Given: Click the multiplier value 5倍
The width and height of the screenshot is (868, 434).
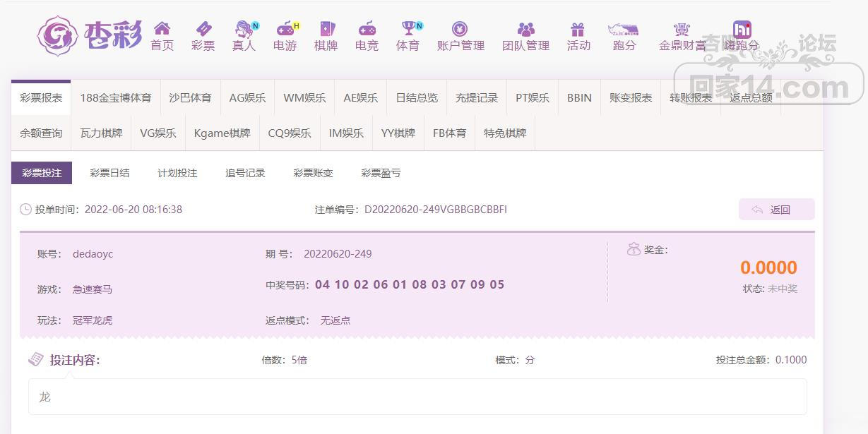Looking at the screenshot, I should coord(299,360).
